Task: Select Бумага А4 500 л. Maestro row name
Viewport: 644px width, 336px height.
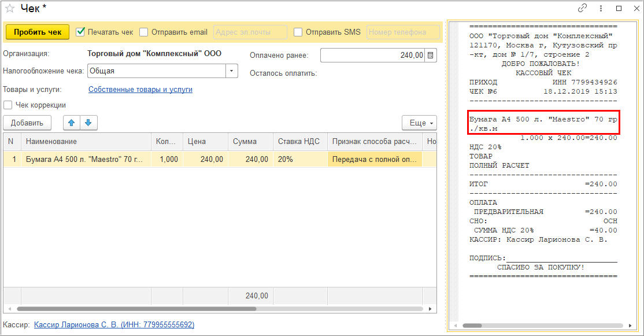Action: (x=86, y=159)
